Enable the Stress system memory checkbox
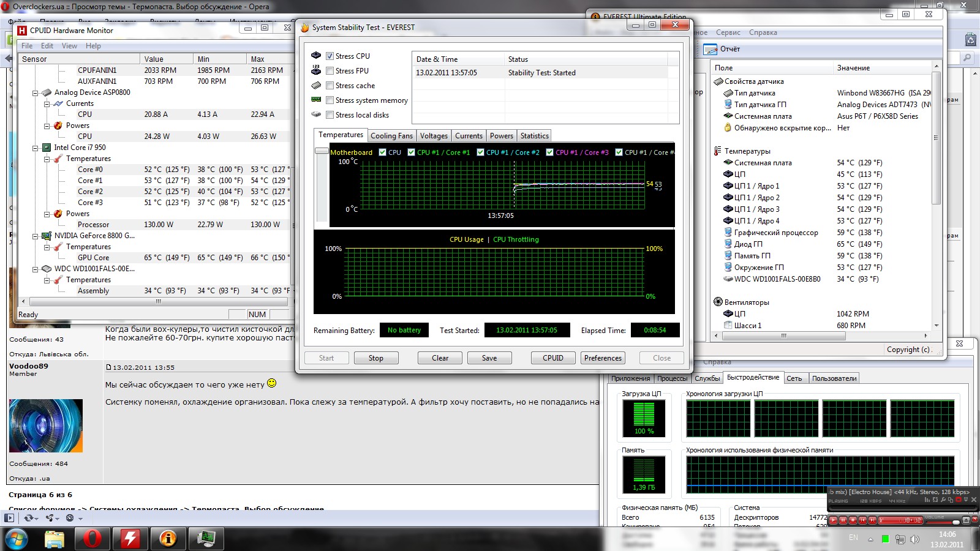980x551 pixels. pos(330,100)
